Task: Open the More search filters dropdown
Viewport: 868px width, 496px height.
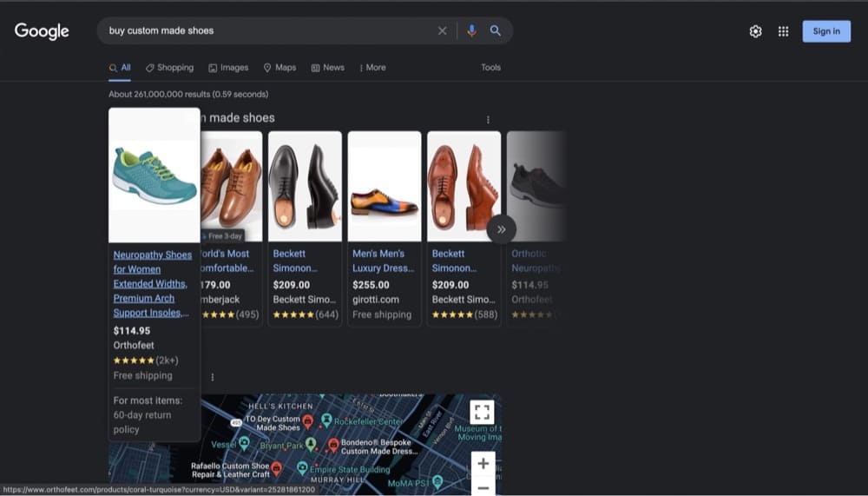Action: pos(372,68)
